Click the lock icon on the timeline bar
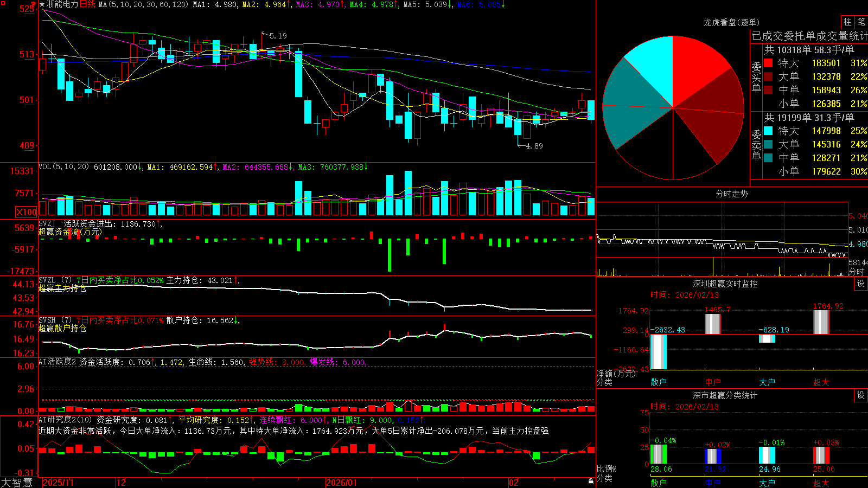Screen dimensions: 868x488 coord(591,481)
